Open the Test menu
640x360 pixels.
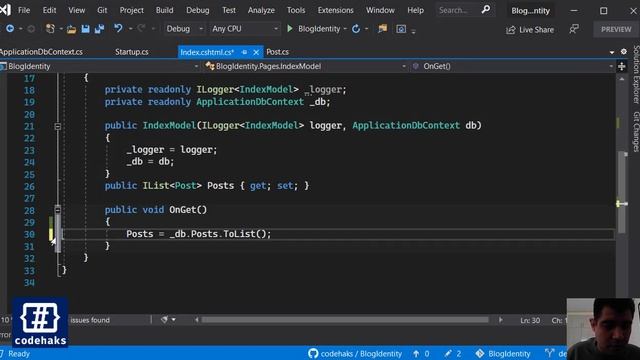point(229,10)
